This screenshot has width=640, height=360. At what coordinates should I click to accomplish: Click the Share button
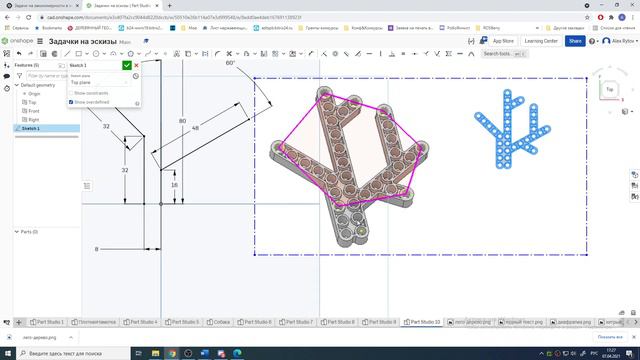575,41
